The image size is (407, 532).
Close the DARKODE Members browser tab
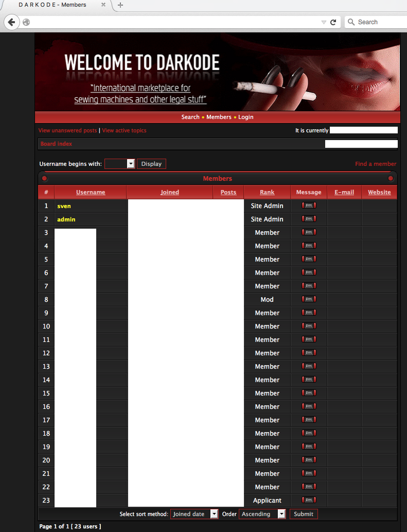tap(103, 5)
